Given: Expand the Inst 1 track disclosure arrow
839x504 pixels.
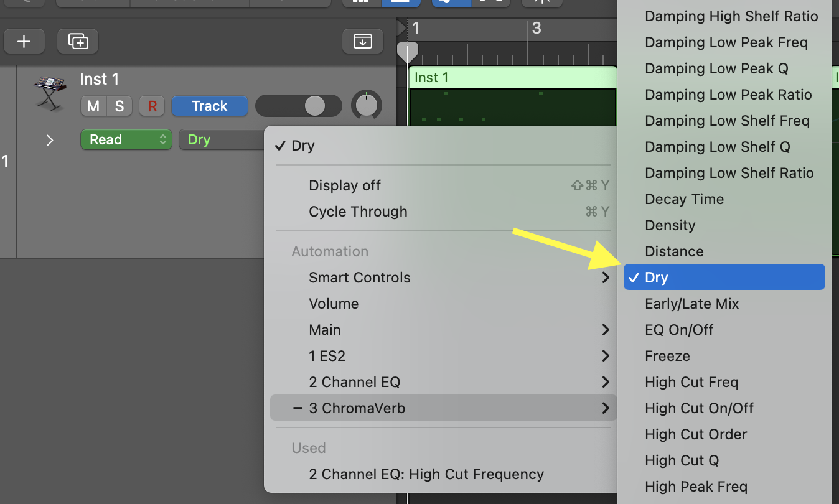Looking at the screenshot, I should pyautogui.click(x=50, y=140).
